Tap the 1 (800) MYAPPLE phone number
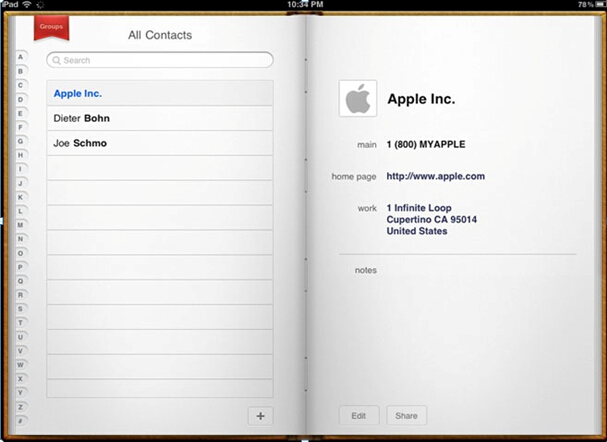 pos(426,144)
